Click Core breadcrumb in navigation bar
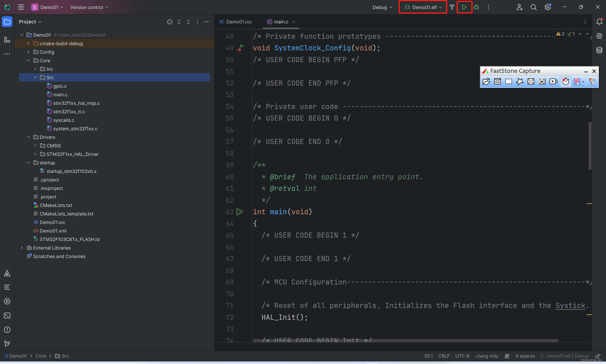The image size is (606, 364). (41, 356)
